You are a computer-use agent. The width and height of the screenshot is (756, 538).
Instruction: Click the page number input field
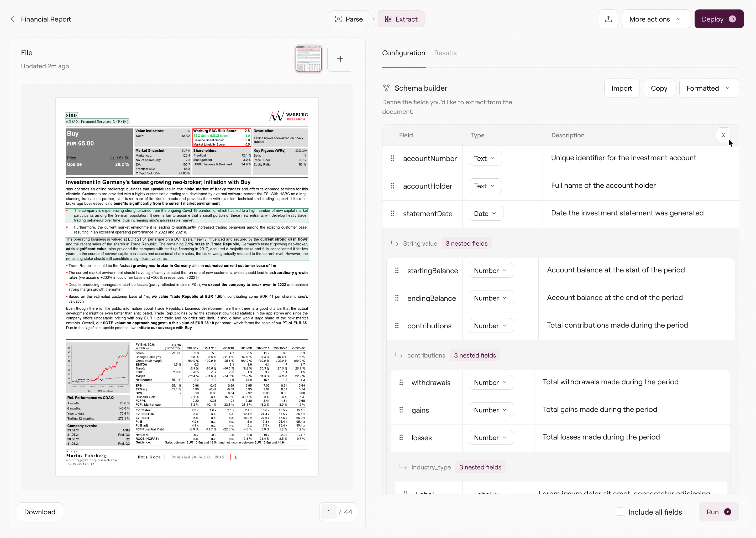tap(328, 512)
